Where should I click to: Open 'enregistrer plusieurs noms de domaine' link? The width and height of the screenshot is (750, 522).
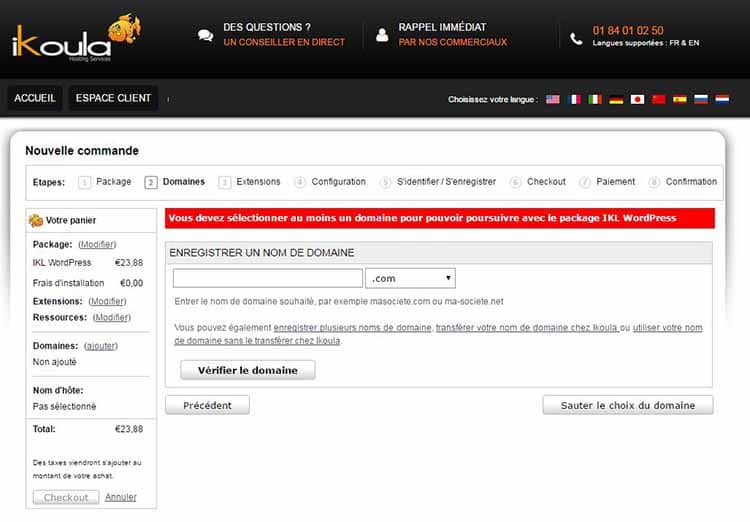coord(353,328)
